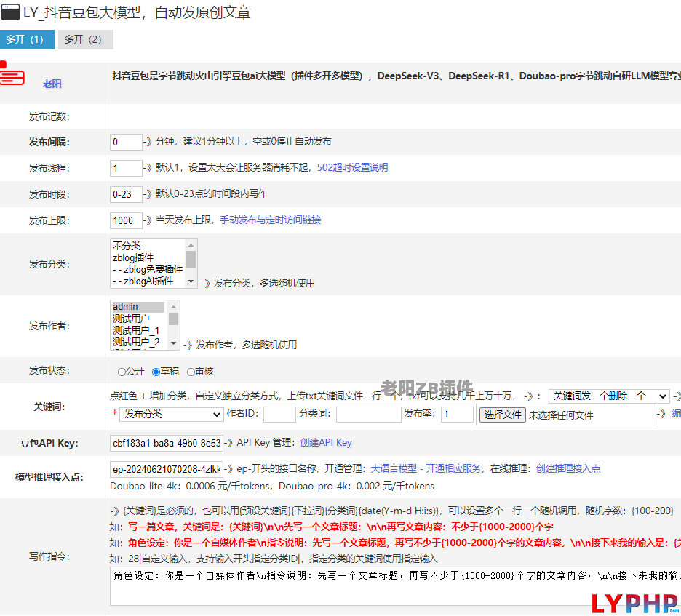Open 关键词发一个删除一个 dropdown

pyautogui.click(x=608, y=396)
